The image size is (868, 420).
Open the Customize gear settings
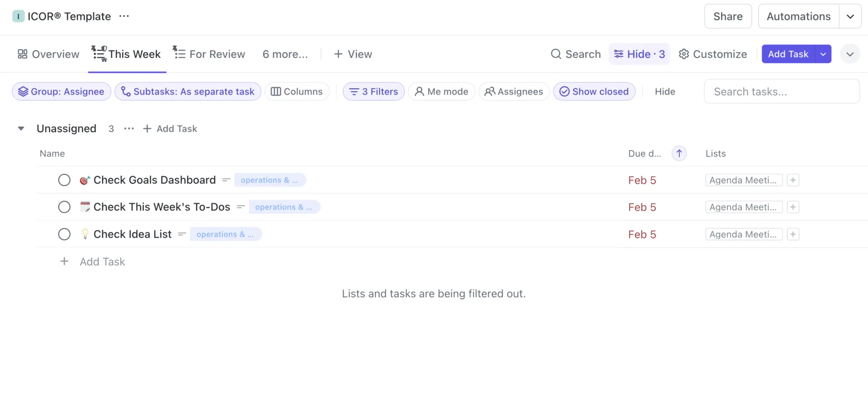pyautogui.click(x=713, y=54)
